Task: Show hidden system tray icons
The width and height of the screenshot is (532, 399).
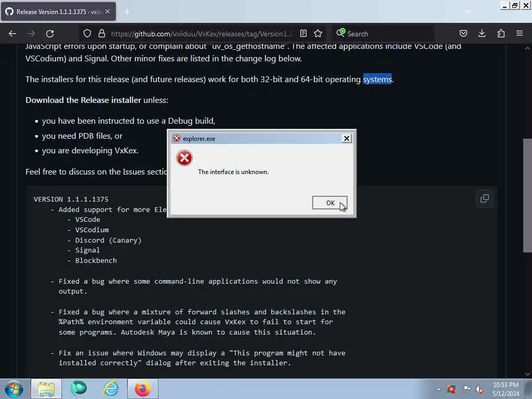Action: click(438, 389)
